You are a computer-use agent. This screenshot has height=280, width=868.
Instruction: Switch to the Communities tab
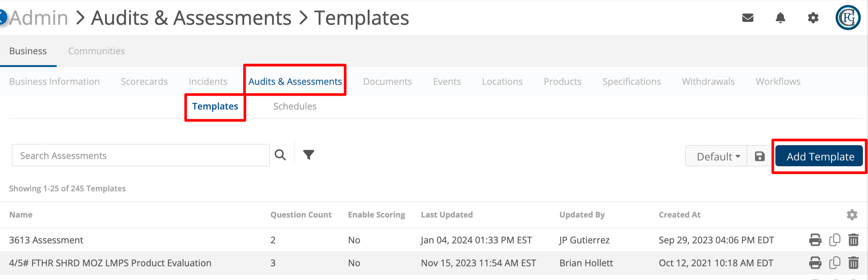(x=96, y=51)
